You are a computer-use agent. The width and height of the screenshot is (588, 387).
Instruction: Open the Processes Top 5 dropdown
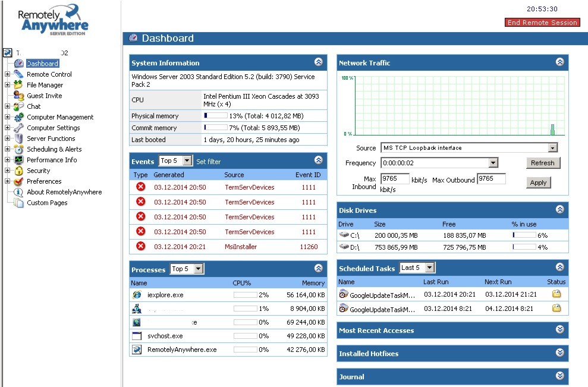pos(187,269)
